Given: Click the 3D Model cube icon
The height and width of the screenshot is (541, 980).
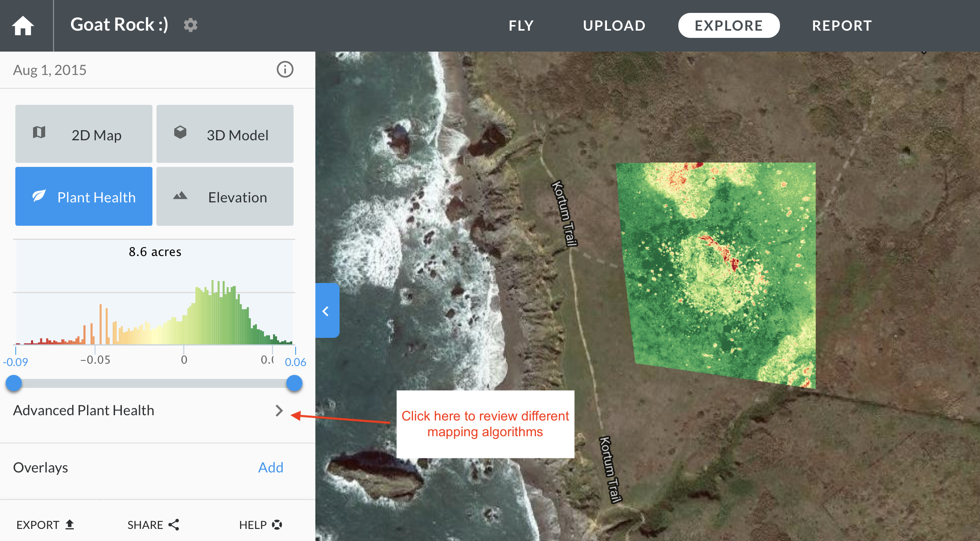Looking at the screenshot, I should tap(180, 132).
